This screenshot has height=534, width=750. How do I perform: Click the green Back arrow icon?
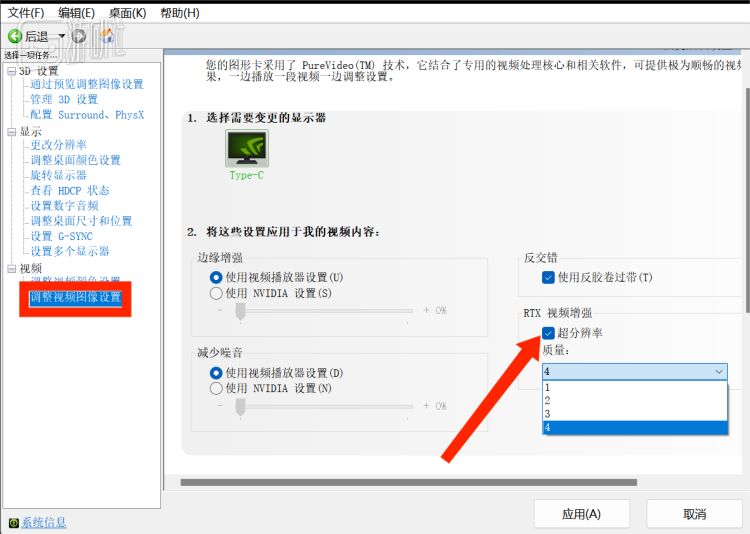[x=15, y=36]
